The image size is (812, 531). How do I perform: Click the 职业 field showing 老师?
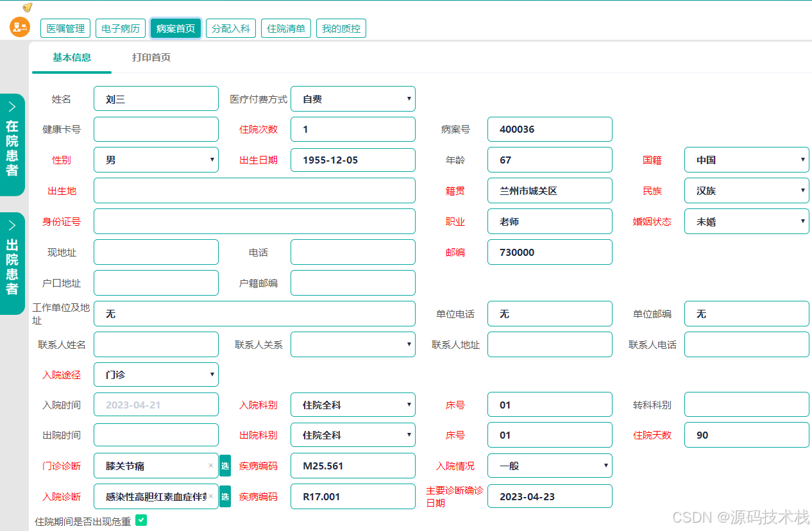pyautogui.click(x=550, y=221)
